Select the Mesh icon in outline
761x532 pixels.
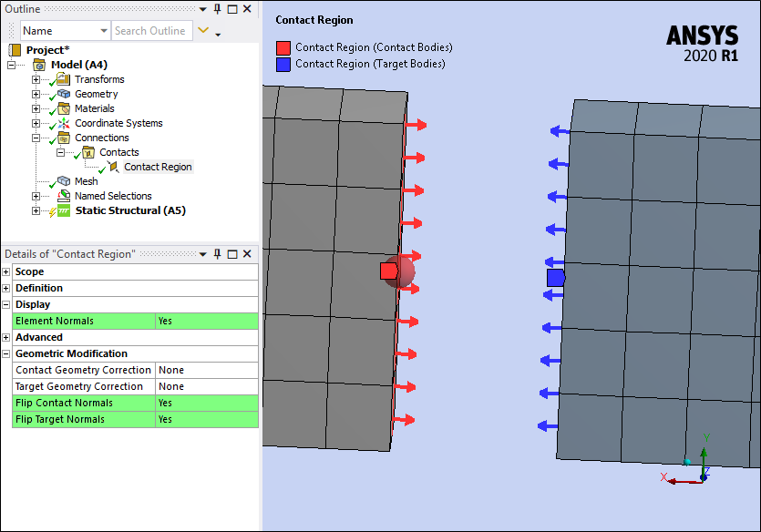click(64, 181)
